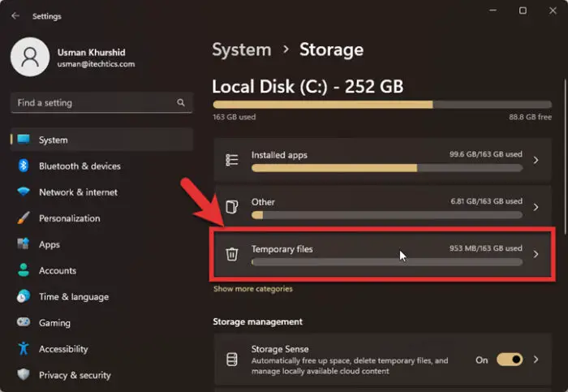Click 163 GB used text
The height and width of the screenshot is (392, 568).
[235, 117]
